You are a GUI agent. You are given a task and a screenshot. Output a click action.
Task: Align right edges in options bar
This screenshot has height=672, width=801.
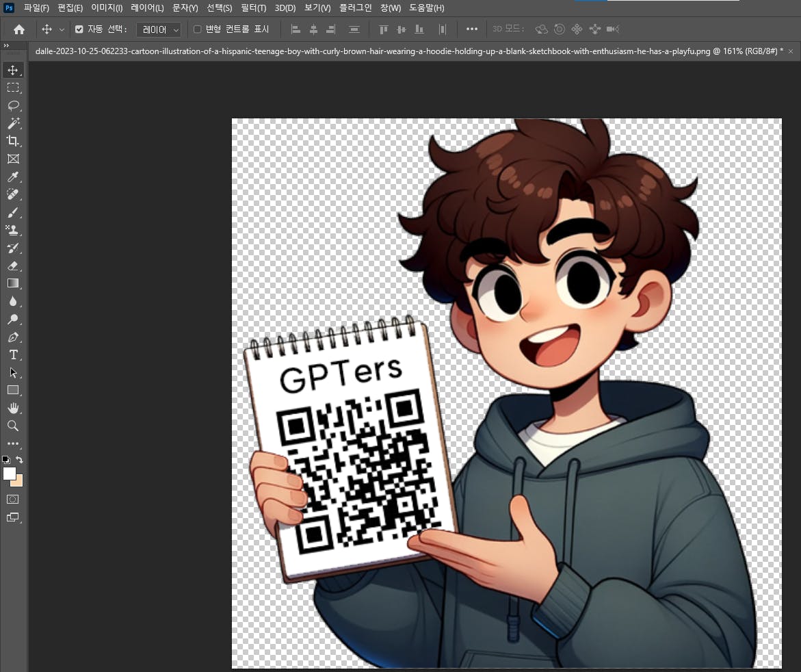tap(331, 29)
